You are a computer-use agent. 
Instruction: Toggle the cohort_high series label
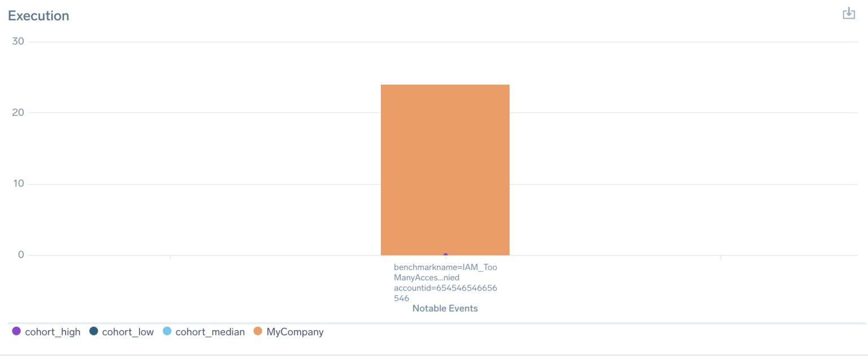coord(53,332)
